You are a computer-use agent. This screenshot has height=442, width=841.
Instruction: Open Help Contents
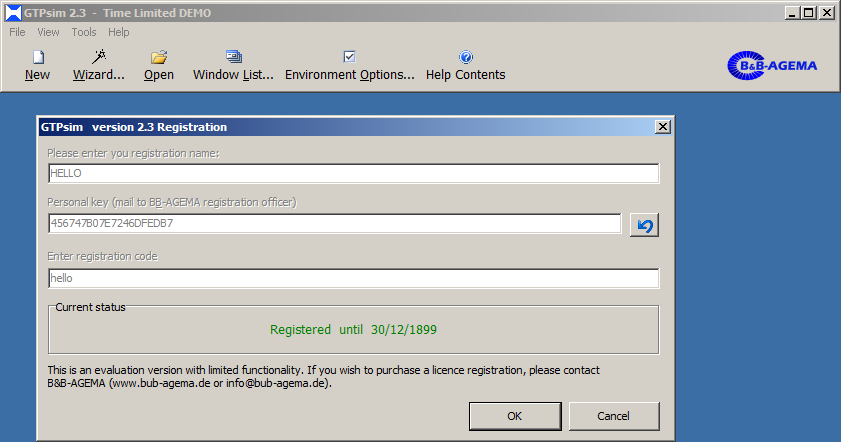(466, 65)
